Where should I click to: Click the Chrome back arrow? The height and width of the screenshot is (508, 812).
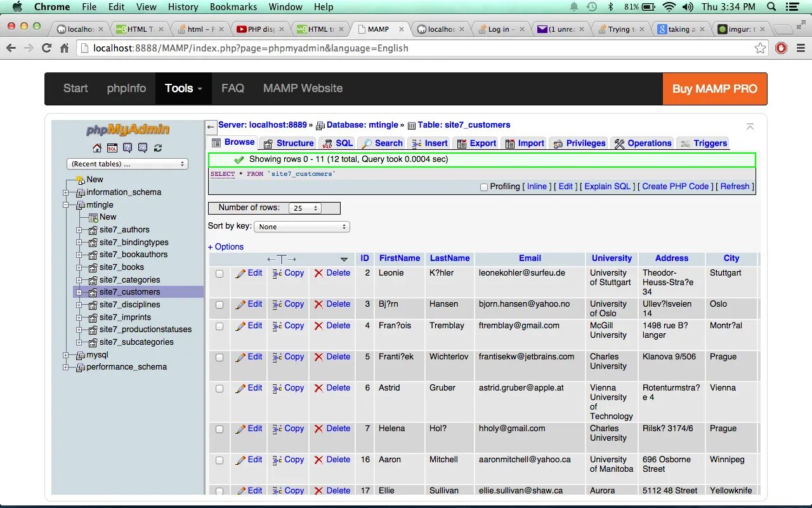pos(11,48)
